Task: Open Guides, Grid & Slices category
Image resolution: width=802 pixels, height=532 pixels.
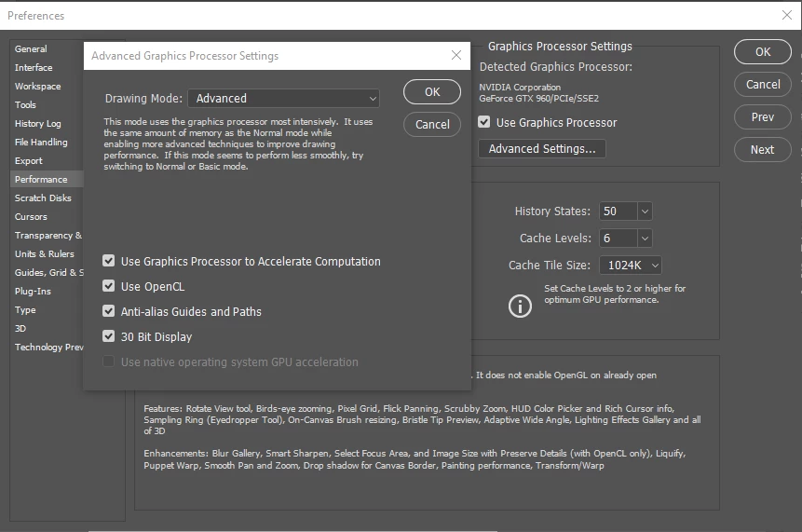Action: [48, 273]
